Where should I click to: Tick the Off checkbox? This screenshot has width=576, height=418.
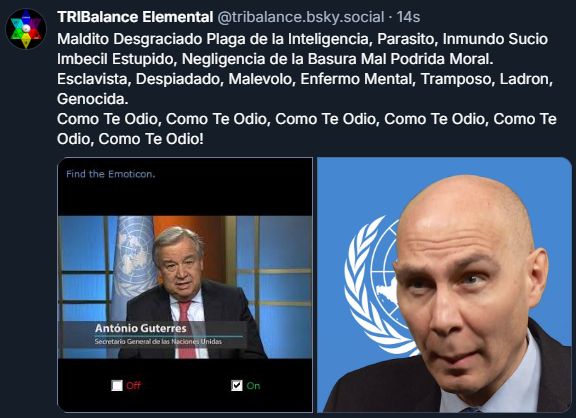pos(117,385)
